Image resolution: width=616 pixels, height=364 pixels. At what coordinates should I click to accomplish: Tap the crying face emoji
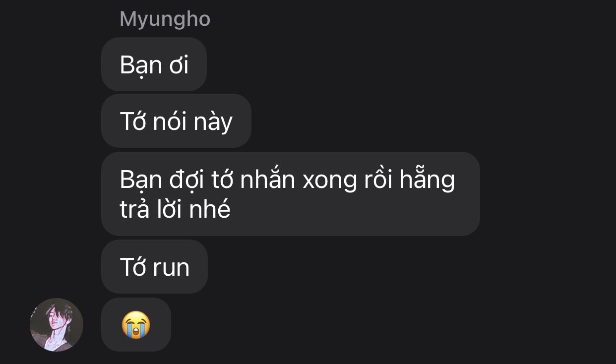click(136, 325)
